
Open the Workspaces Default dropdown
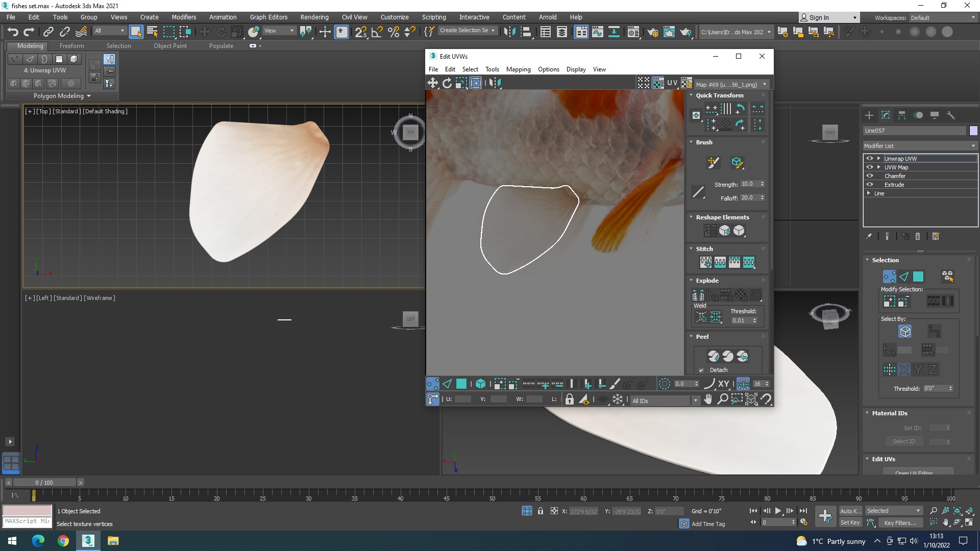[943, 18]
